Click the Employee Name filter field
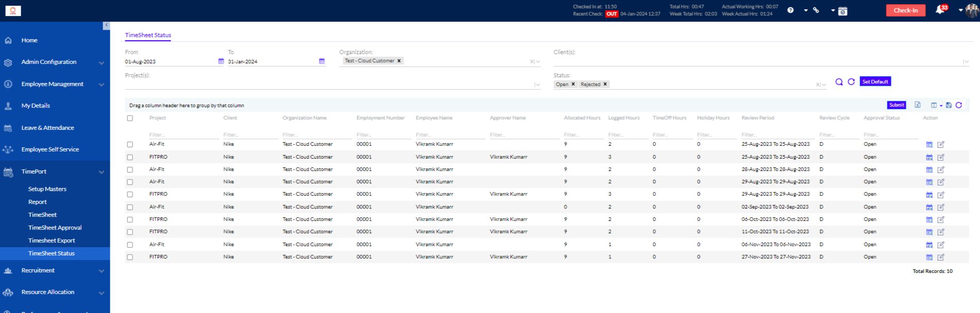The image size is (980, 313). [449, 135]
